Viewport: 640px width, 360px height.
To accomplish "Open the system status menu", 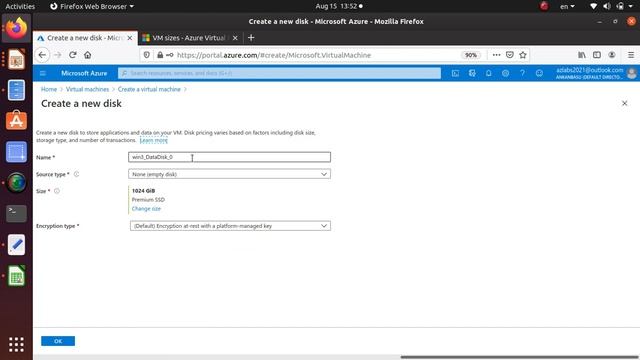I will pyautogui.click(x=612, y=6).
